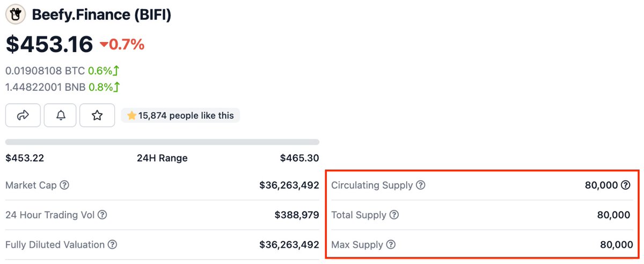Click the 24H Range high value $465.30
644x264 pixels.
point(299,158)
